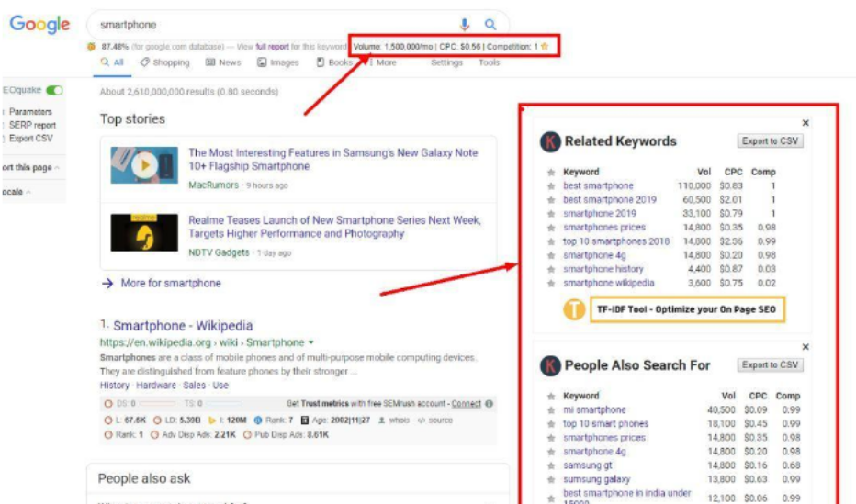Play the MacRumors Galaxy Note video thumbnail
The height and width of the screenshot is (504, 856).
[x=144, y=165]
